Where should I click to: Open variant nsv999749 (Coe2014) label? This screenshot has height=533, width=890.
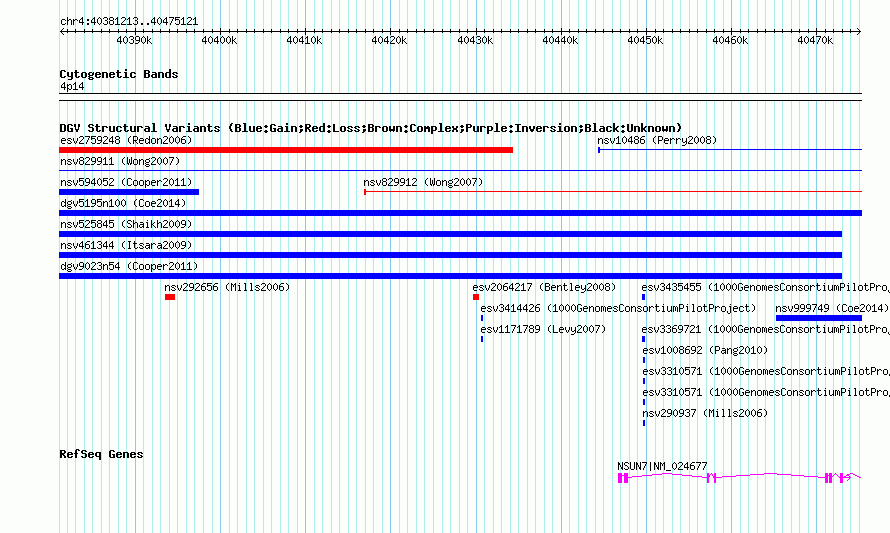832,308
